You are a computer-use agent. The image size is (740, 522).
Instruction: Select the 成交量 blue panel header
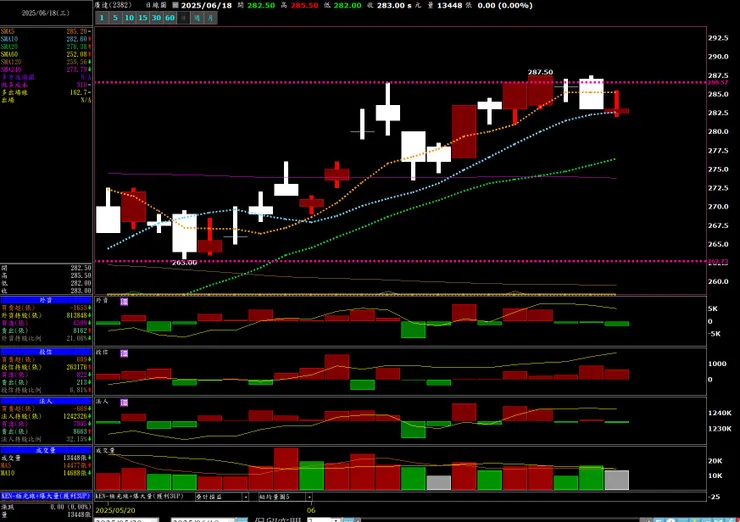tap(46, 450)
